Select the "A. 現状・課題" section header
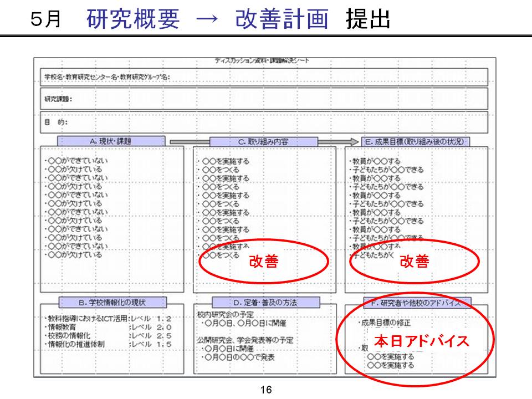This screenshot has height=399, width=532. 111,141
